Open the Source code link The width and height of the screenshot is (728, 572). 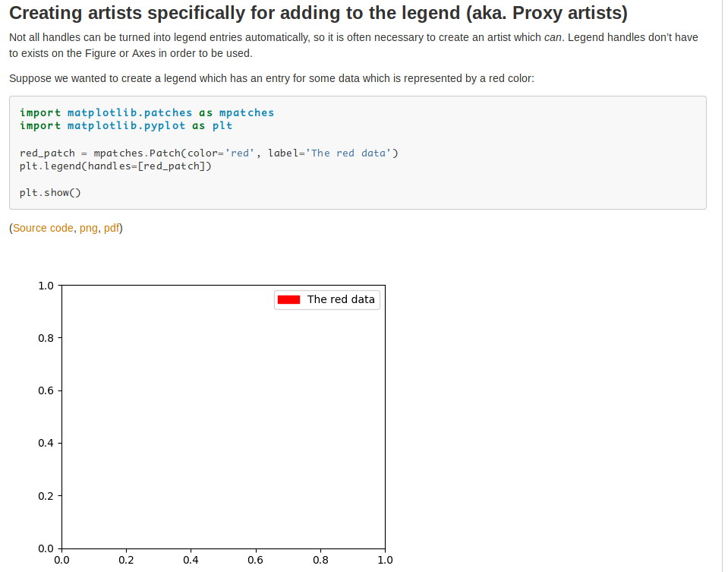coord(43,228)
